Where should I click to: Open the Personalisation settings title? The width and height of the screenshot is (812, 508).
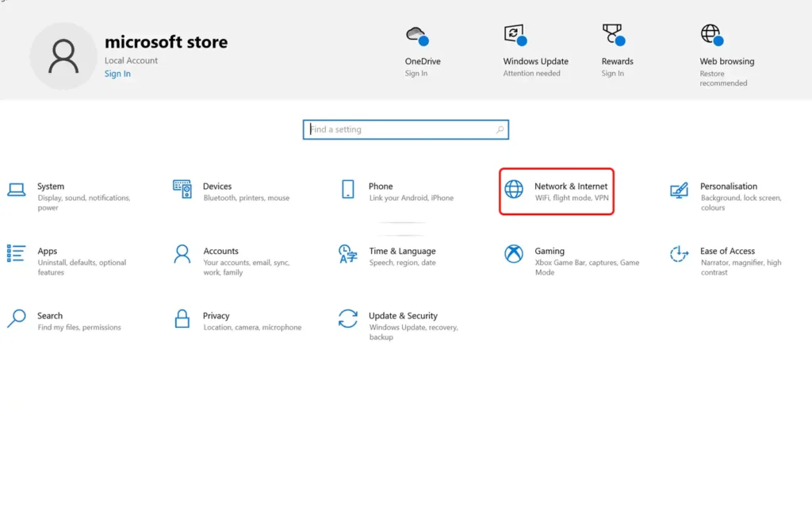point(729,186)
